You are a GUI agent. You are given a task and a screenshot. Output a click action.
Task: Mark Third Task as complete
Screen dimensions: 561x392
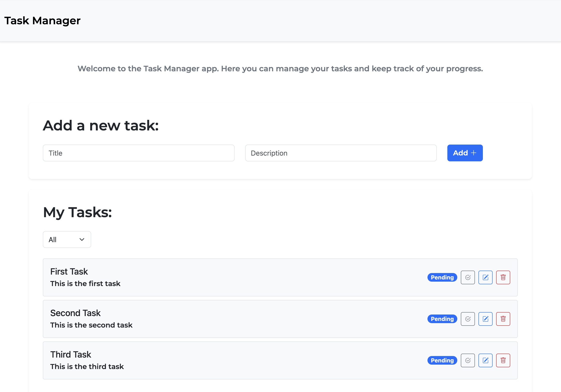click(468, 360)
